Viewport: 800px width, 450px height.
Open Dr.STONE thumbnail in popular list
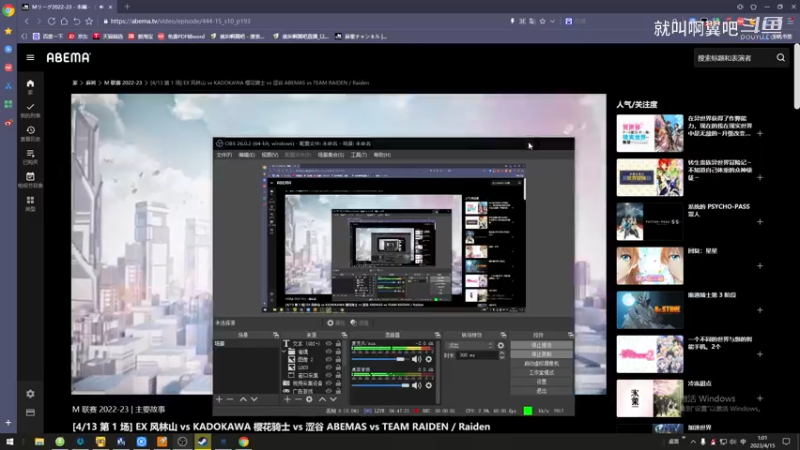tap(649, 310)
